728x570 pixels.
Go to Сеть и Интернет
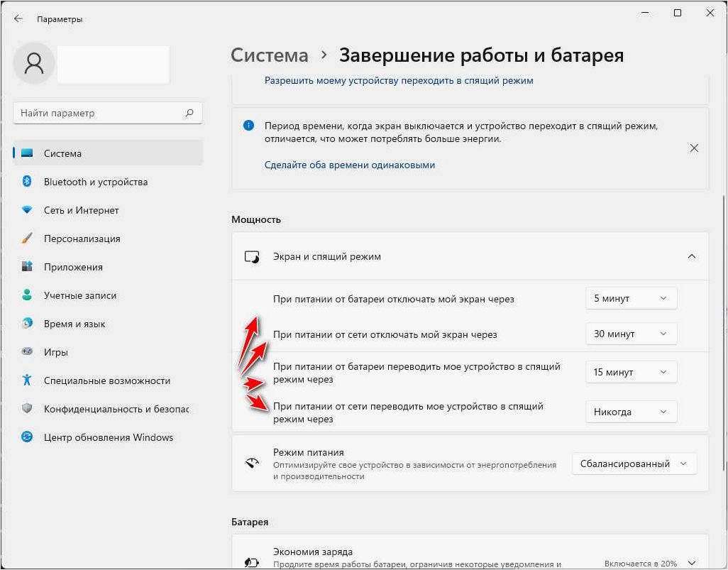click(x=108, y=210)
